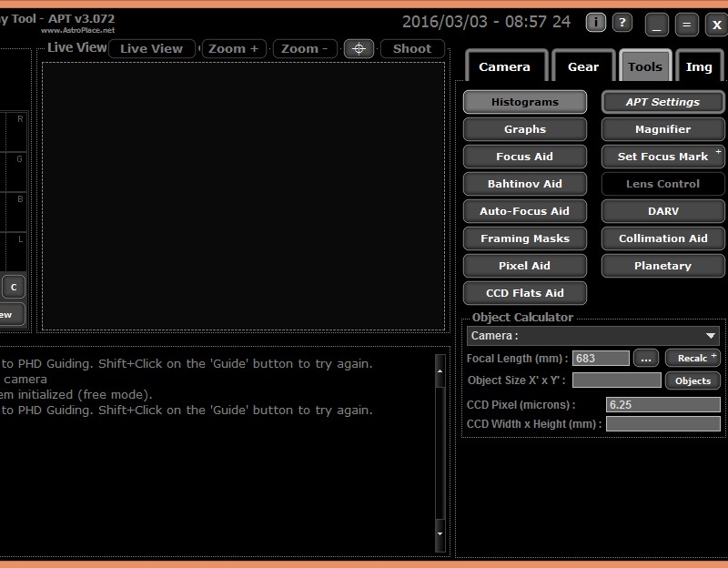Click Zoom - button
Image resolution: width=728 pixels, height=568 pixels.
[305, 49]
